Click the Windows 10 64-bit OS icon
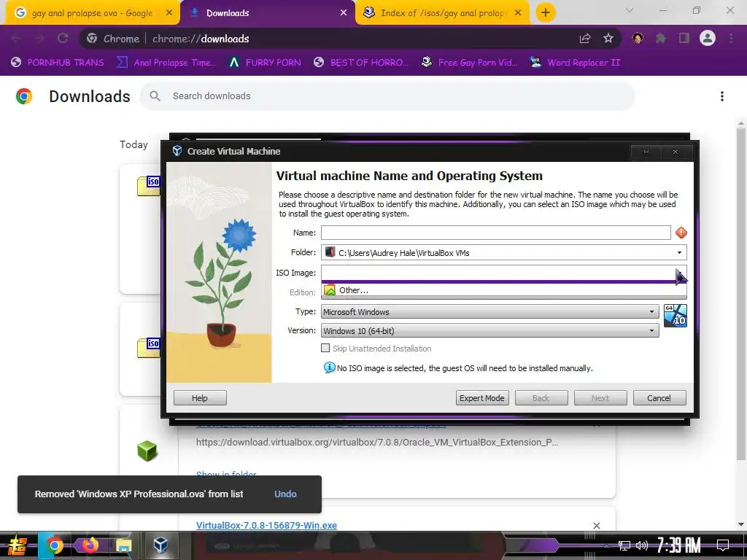 tap(675, 315)
